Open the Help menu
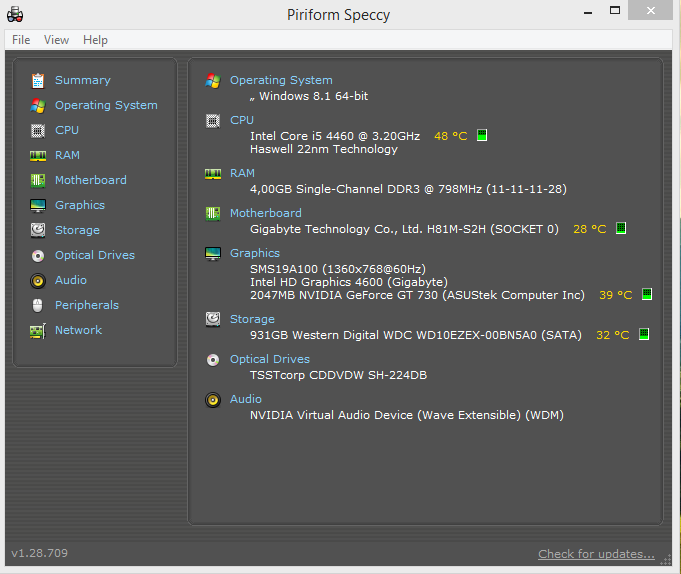The height and width of the screenshot is (574, 681). 96,40
